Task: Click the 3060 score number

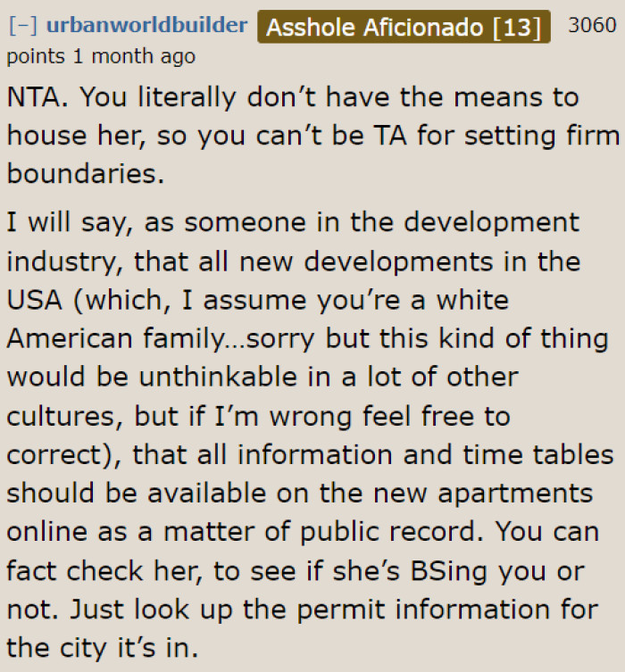Action: [591, 25]
